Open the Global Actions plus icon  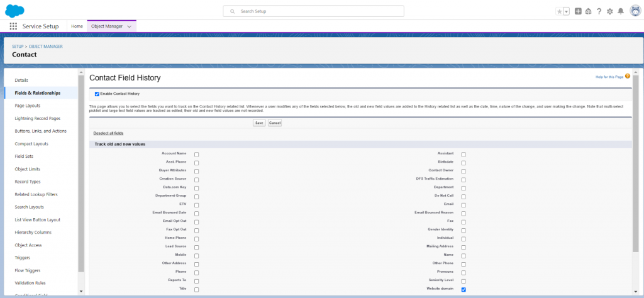point(578,11)
